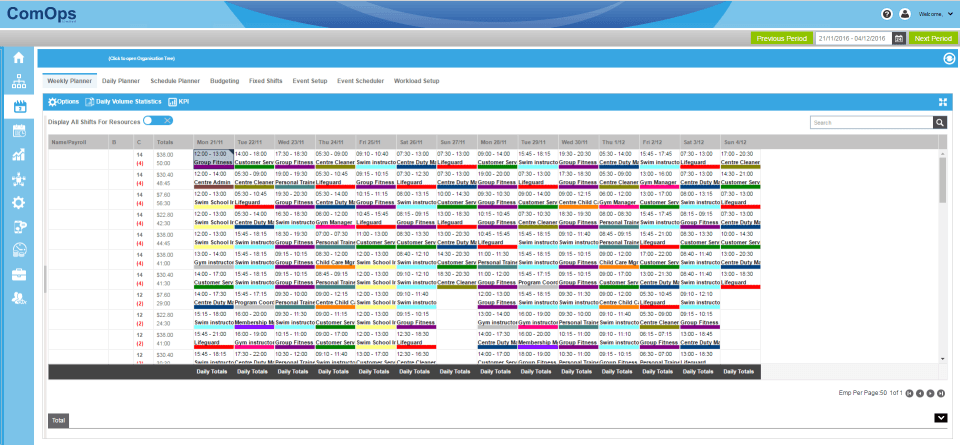Switch to Event Scheduler tab
This screenshot has height=445, width=960.
(361, 81)
